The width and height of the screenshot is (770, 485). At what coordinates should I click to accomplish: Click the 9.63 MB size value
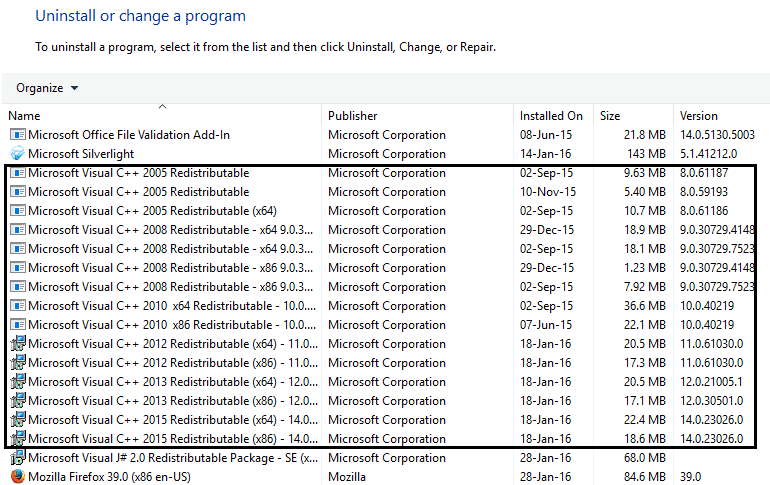(645, 173)
